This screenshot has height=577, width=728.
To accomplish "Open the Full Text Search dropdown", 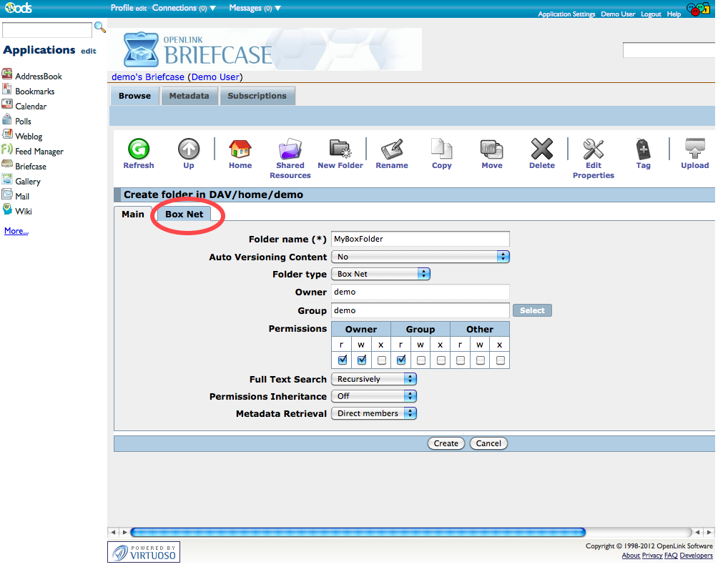I will click(x=374, y=379).
